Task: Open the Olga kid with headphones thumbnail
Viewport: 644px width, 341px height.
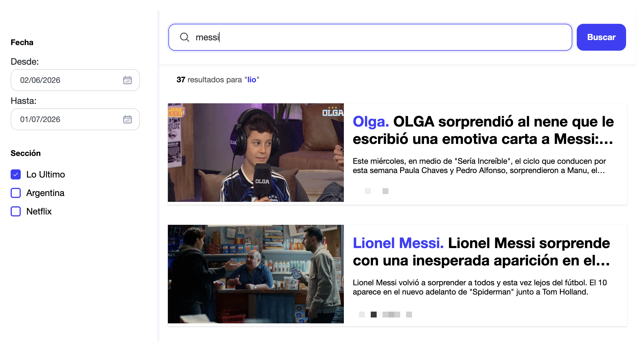Action: tap(256, 153)
